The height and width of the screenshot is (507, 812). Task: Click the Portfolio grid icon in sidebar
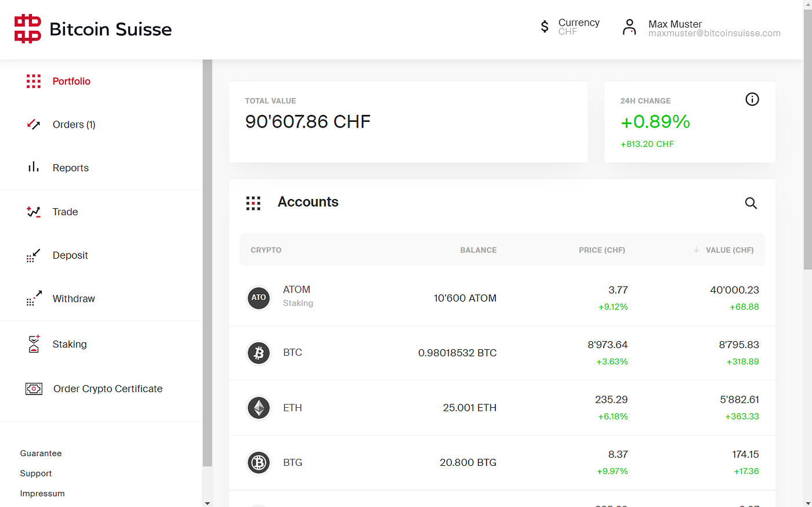pyautogui.click(x=34, y=81)
